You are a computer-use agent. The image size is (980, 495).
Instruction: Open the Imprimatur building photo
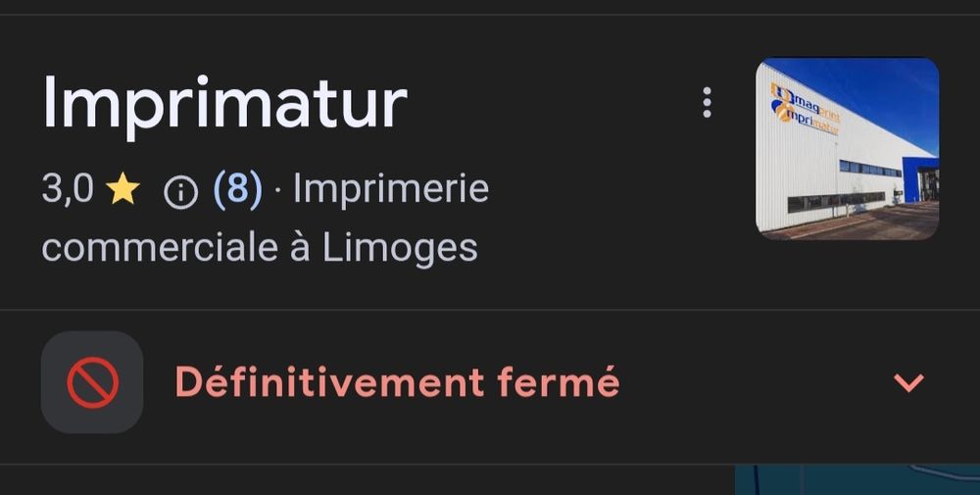tap(847, 149)
